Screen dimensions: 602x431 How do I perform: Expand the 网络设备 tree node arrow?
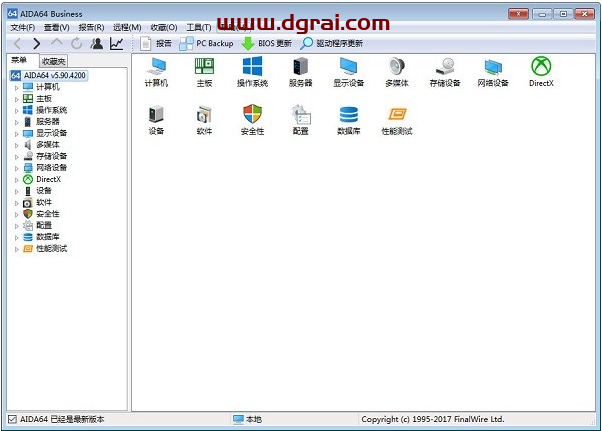(17, 168)
